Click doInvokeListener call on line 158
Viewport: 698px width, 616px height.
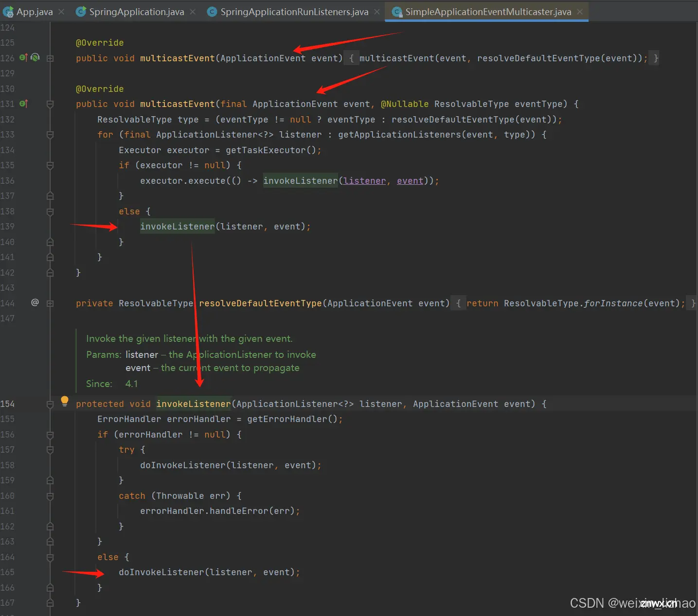click(x=183, y=465)
